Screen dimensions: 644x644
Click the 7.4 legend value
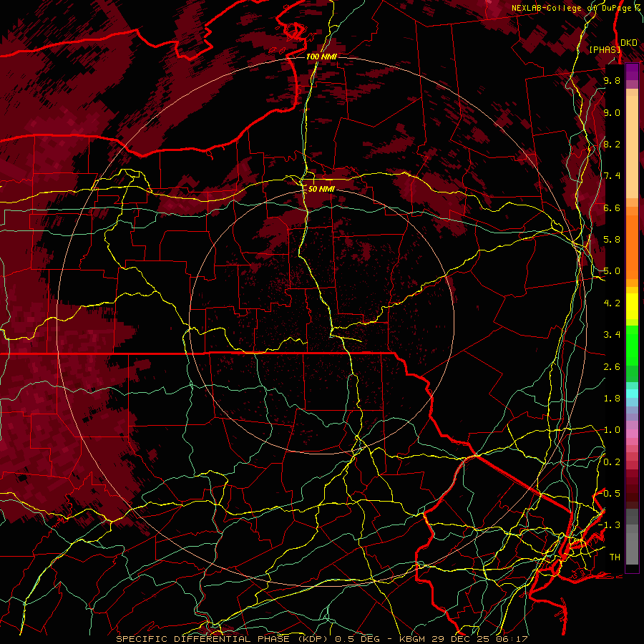click(x=612, y=176)
